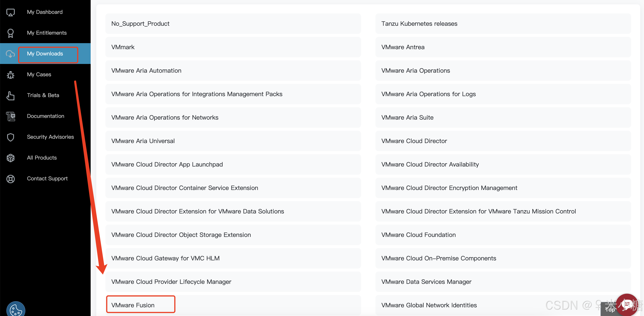Click the Contact Support lifebuoy icon
The image size is (644, 316).
(11, 179)
